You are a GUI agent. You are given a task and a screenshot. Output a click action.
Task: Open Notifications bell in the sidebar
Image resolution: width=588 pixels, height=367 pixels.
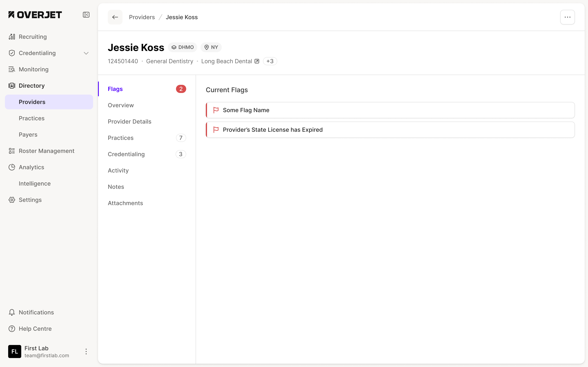[x=12, y=312]
